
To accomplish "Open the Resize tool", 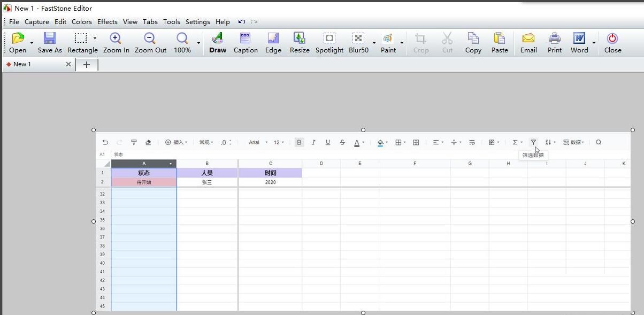I will coord(300,39).
